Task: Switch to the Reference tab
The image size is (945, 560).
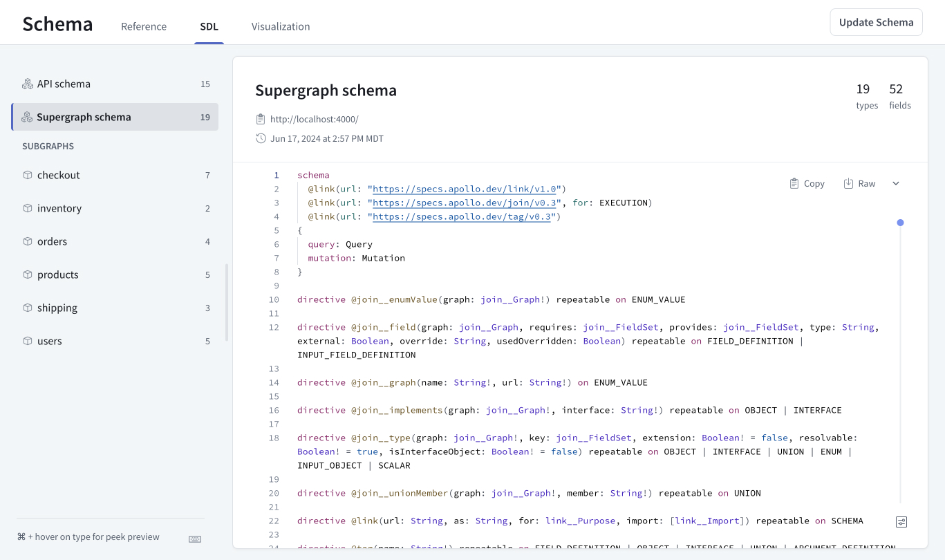Action: click(x=144, y=26)
